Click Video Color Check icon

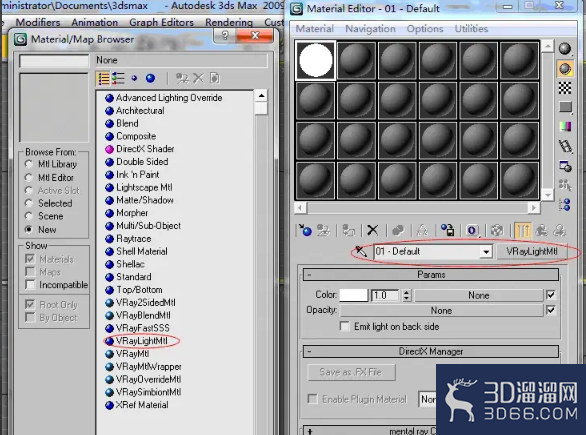pos(565,127)
